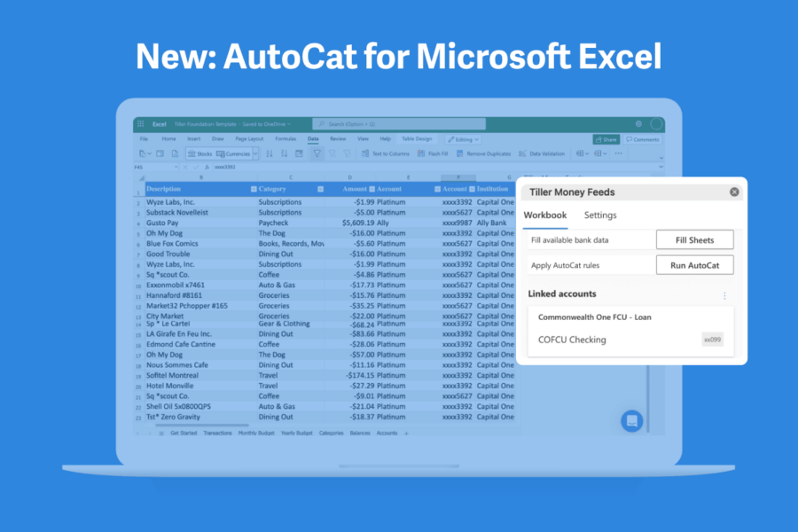Screen dimensions: 798x532
Task: Click the Fill Sheets button
Action: pos(694,239)
